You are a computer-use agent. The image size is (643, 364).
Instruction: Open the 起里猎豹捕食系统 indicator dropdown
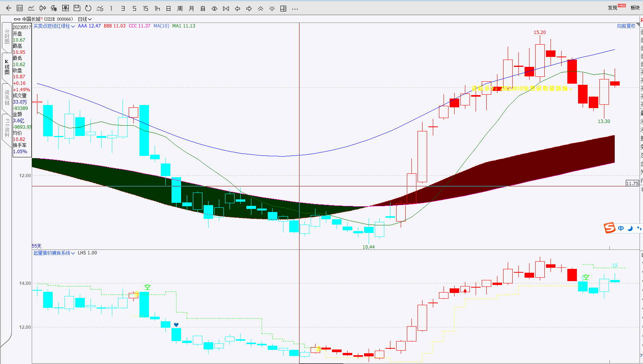54,253
